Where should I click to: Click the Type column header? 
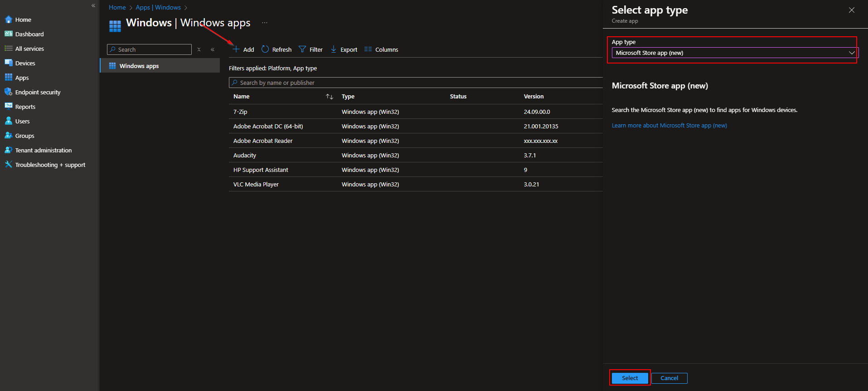348,97
